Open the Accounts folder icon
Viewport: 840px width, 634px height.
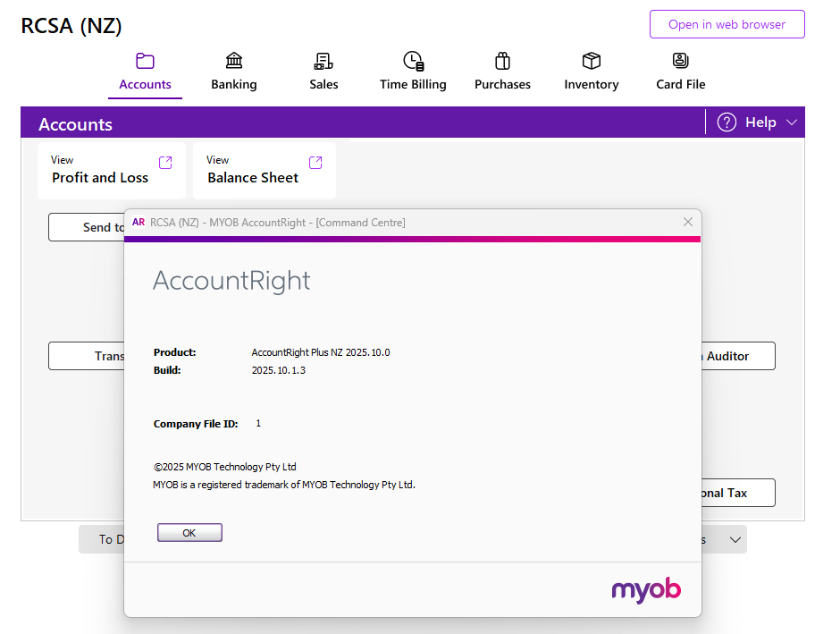145,61
